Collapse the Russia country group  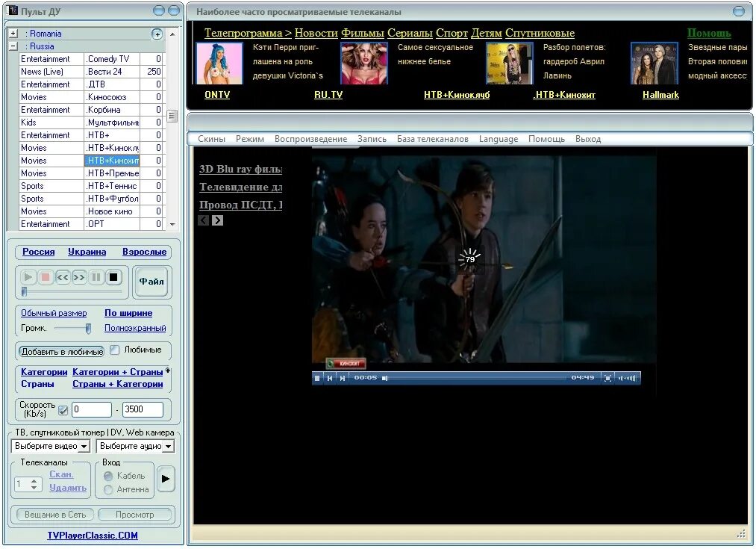coord(13,46)
